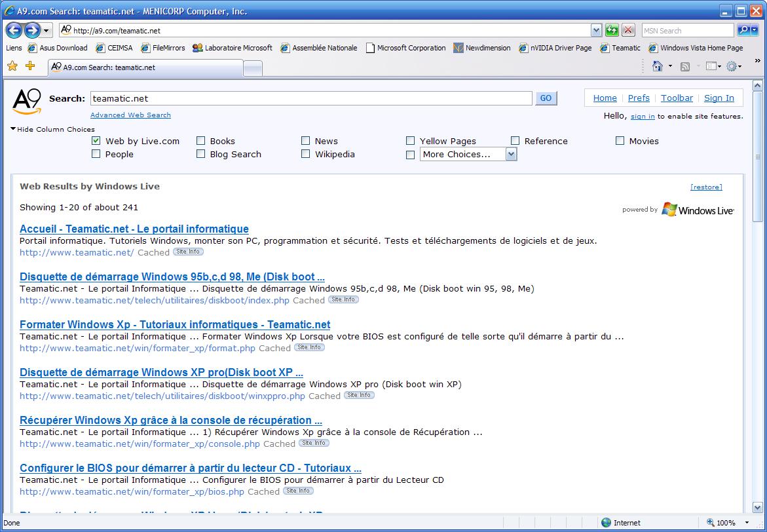The image size is (767, 532).
Task: Expand the address bar history dropdown
Action: 596,30
